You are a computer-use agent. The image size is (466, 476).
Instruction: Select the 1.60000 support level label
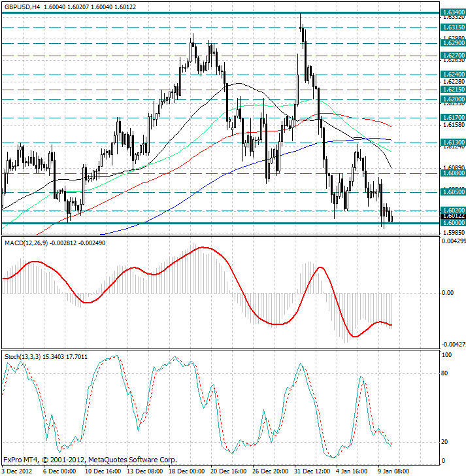pos(453,222)
